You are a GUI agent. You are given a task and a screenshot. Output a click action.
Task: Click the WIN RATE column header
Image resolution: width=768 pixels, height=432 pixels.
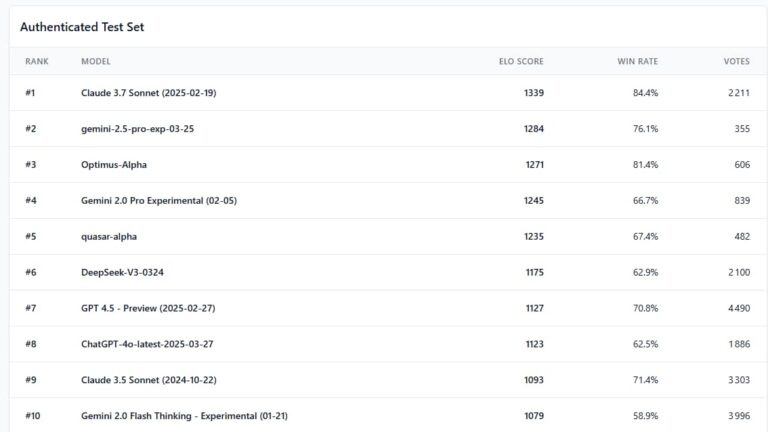pyautogui.click(x=637, y=61)
